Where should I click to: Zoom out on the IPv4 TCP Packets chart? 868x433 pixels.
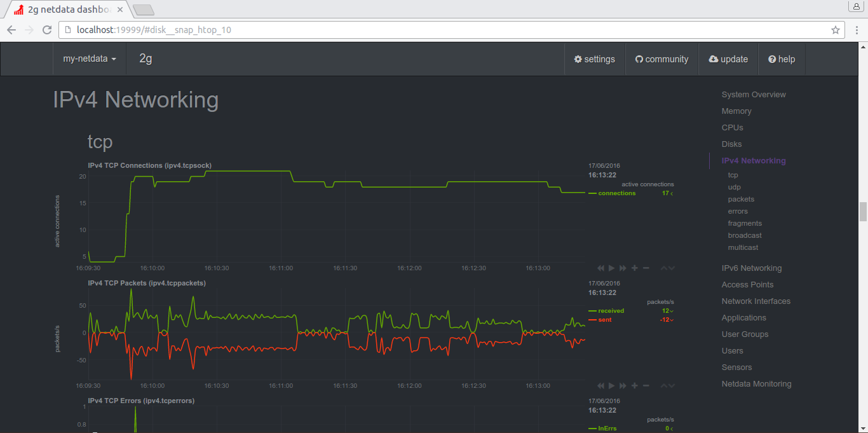tap(646, 386)
